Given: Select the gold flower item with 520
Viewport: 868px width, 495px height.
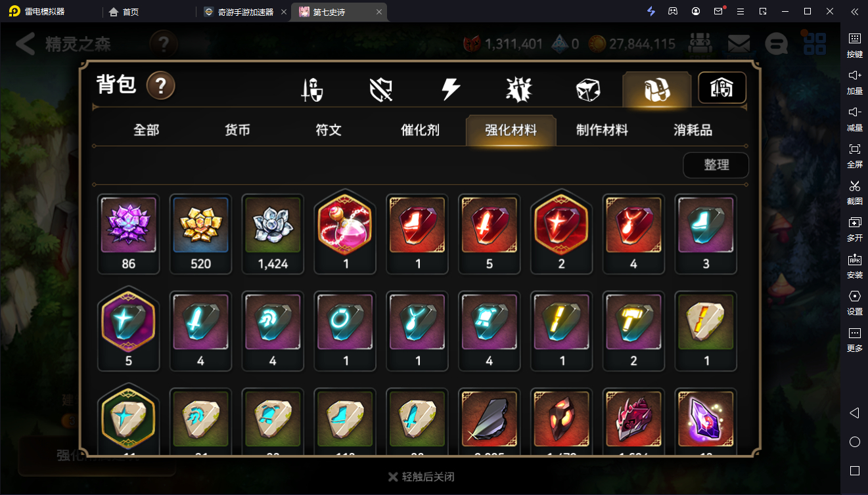Looking at the screenshot, I should [200, 234].
